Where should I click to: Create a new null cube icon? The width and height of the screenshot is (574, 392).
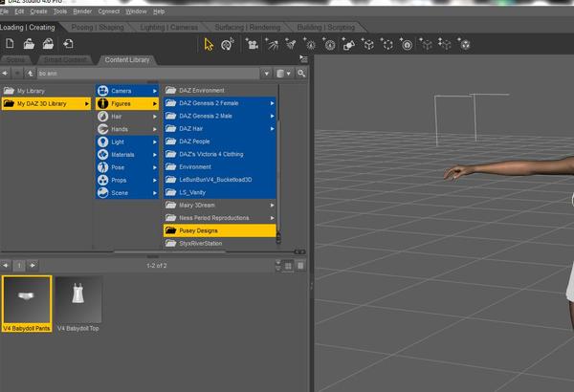(x=368, y=44)
